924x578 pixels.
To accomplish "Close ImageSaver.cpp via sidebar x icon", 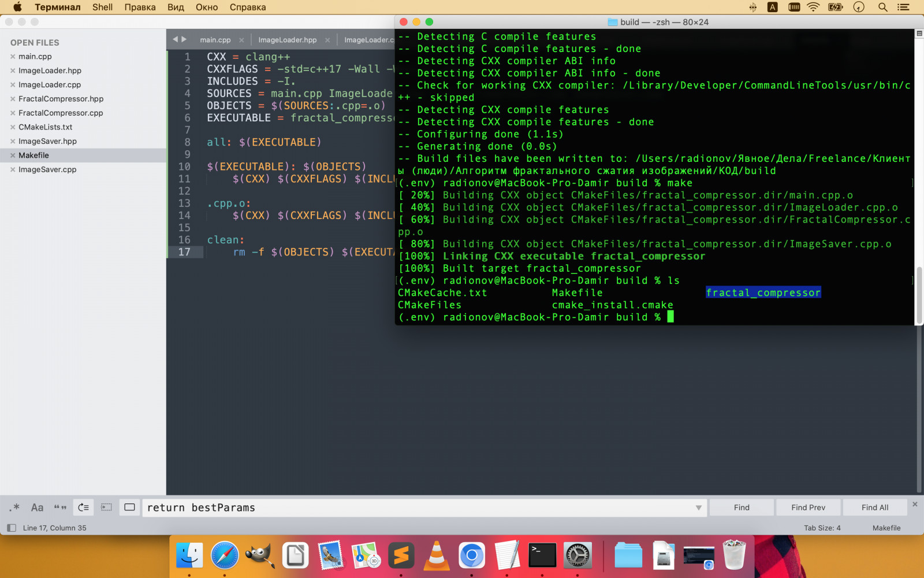I will coord(13,169).
